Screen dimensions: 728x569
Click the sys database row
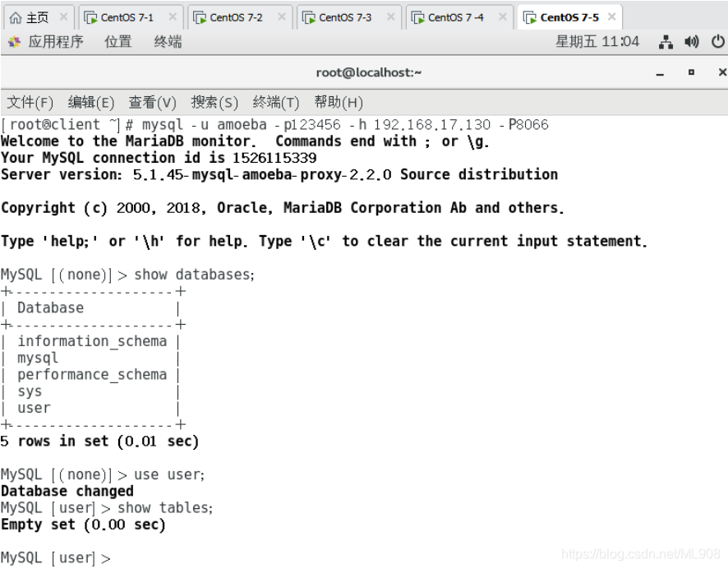[30, 391]
